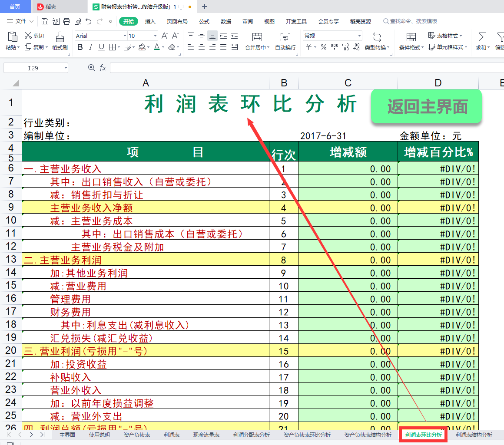
Task: Click the Undo arrow icon
Action: (89, 21)
